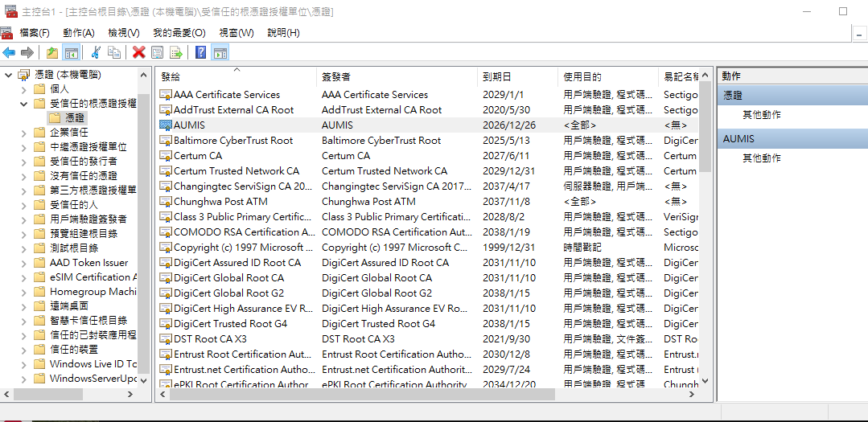
Task: Select the 第三方根憑證授權 tree item
Action: (x=93, y=191)
